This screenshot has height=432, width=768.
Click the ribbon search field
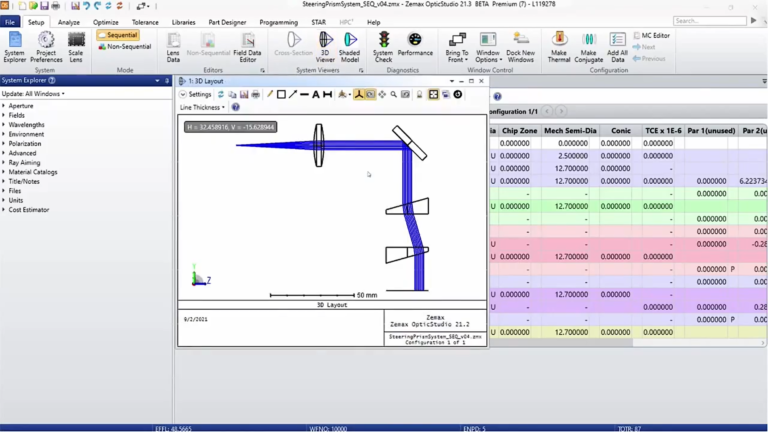pos(710,21)
